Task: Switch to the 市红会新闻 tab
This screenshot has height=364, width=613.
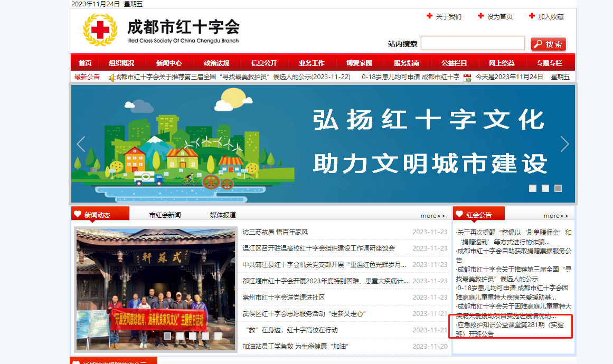Action: [x=165, y=215]
